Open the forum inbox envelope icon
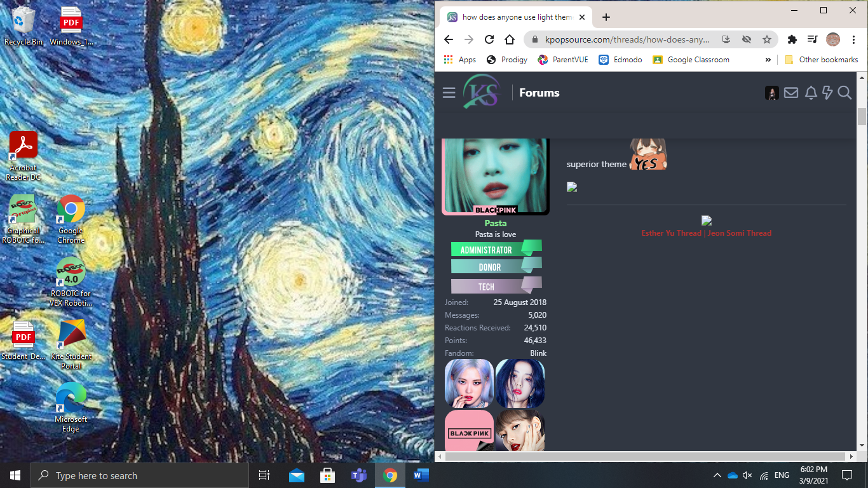The width and height of the screenshot is (868, 488). pos(791,93)
